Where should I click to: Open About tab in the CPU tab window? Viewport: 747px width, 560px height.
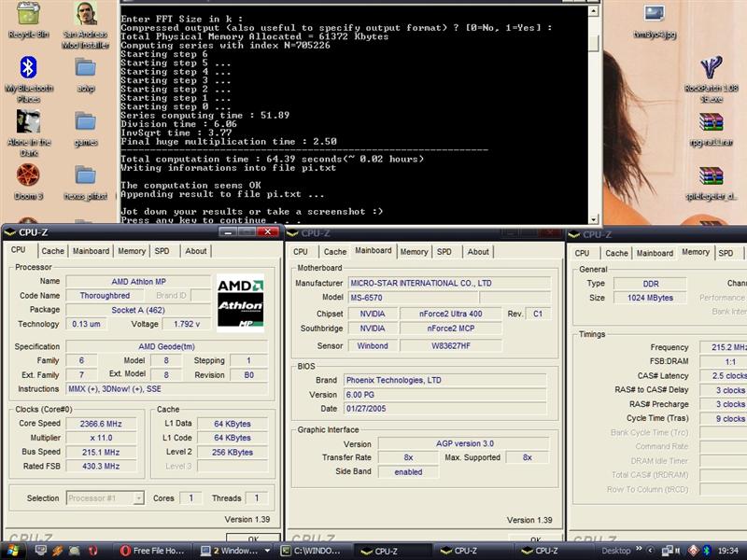196,251
